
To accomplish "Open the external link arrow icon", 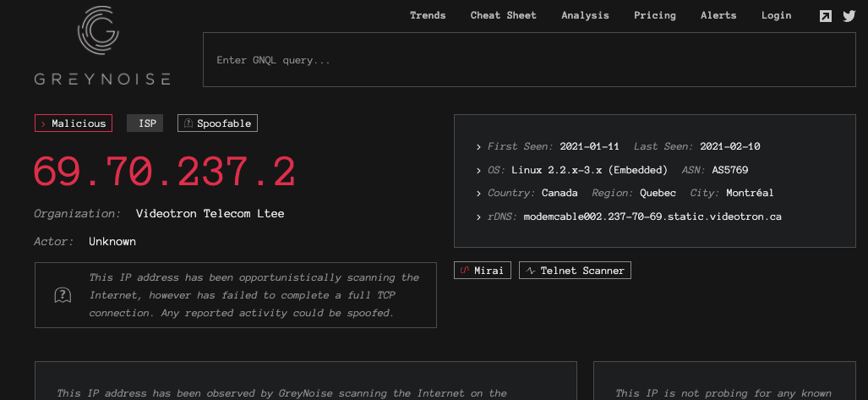I will point(826,16).
